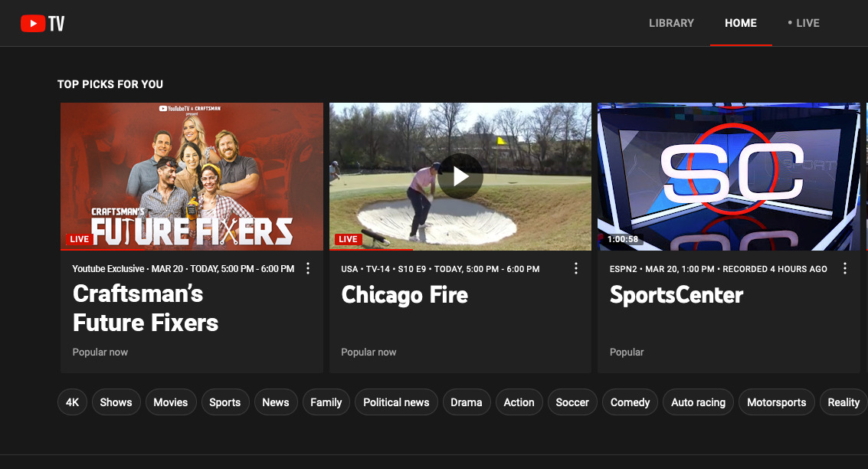Filter by the Action chip
Image resolution: width=868 pixels, height=469 pixels.
[519, 402]
